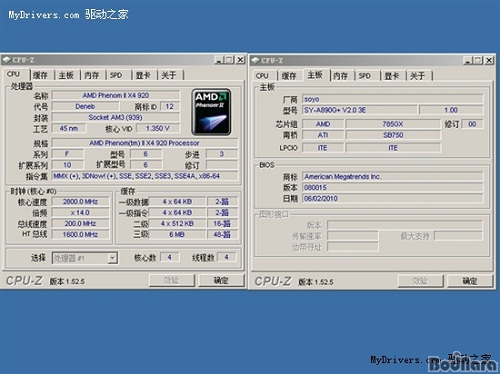Click the CPU-Z title icon in the left window

[x=6, y=60]
